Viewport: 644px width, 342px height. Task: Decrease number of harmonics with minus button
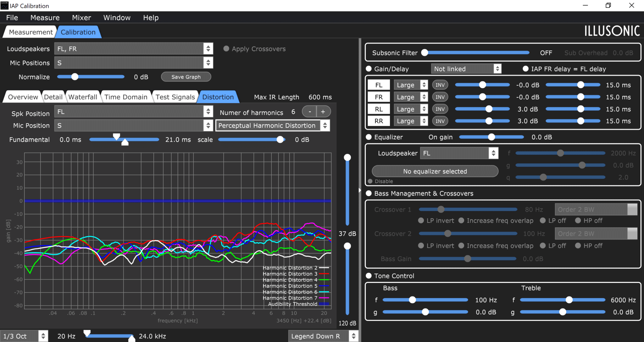coord(310,112)
